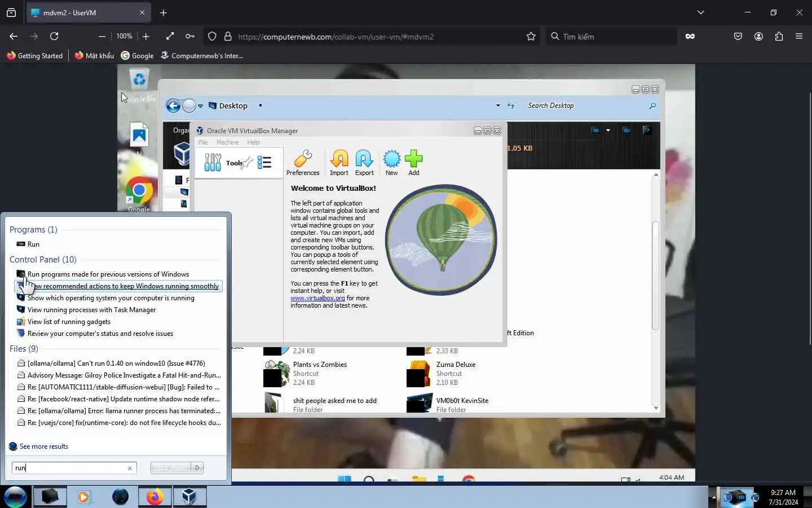Screen dimensions: 812x508
Task: Click See more results
Action: pos(43,446)
